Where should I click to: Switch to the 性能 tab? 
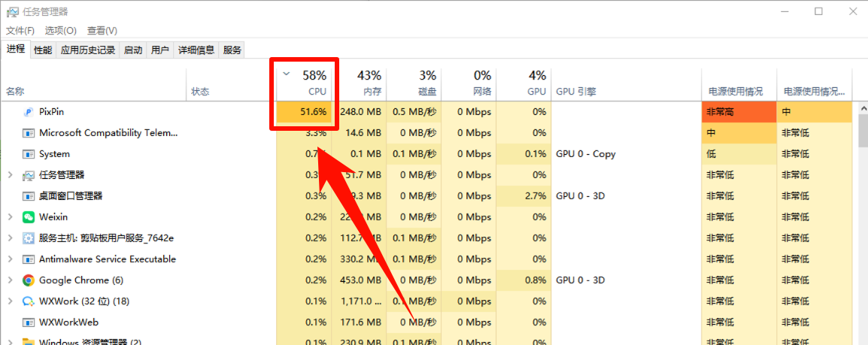(43, 50)
